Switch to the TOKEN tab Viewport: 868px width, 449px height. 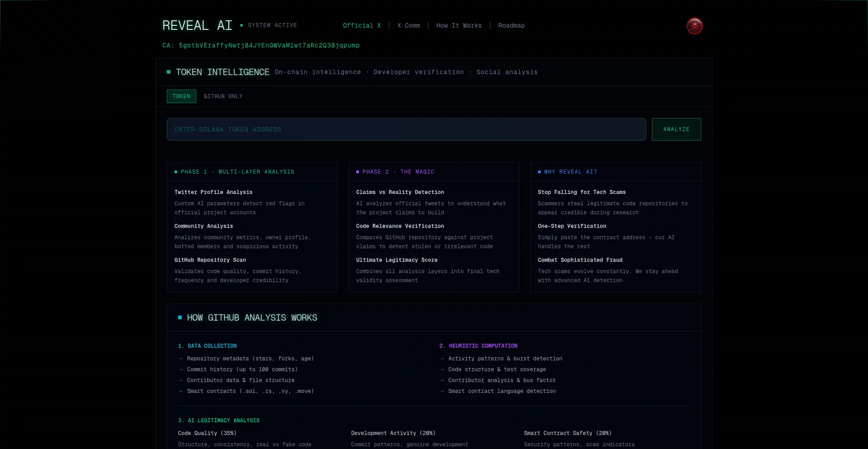[181, 96]
